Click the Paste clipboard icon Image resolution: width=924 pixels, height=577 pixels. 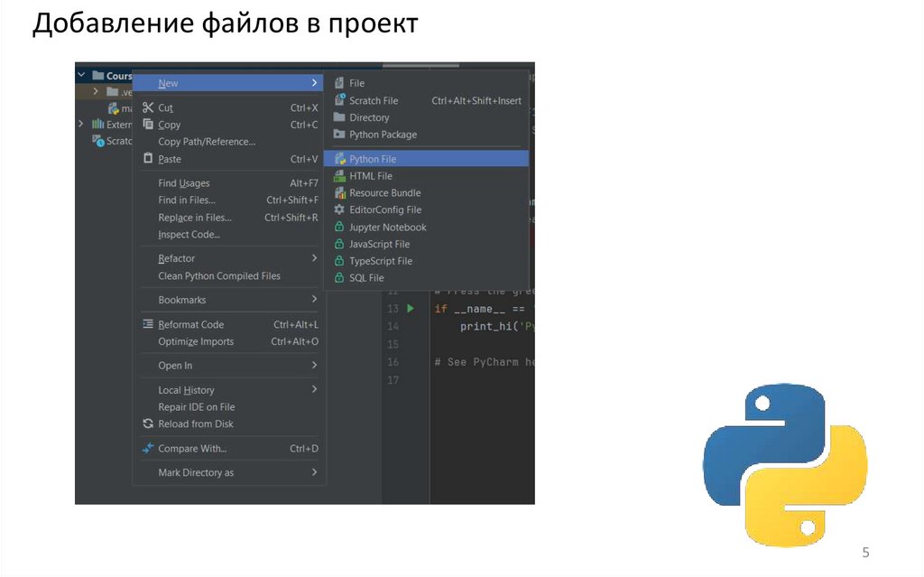tap(148, 158)
